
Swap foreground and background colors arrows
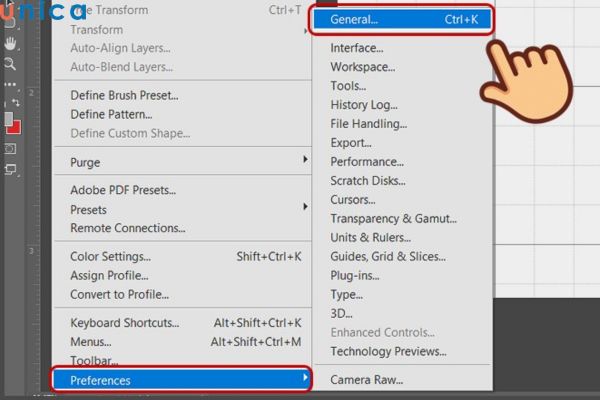click(15, 102)
